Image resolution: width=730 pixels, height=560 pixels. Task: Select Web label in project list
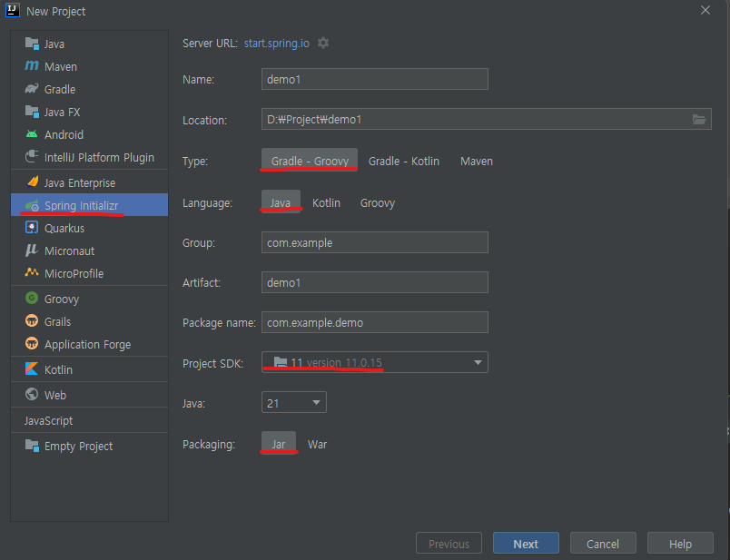click(55, 395)
